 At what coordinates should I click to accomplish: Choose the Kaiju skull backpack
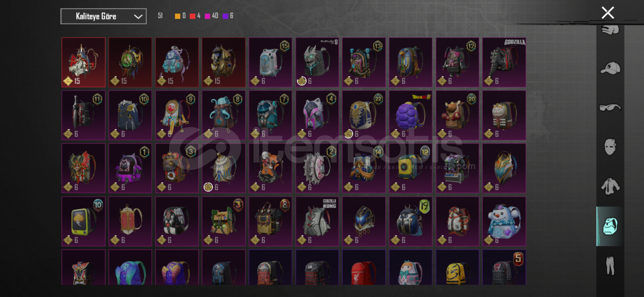click(317, 62)
